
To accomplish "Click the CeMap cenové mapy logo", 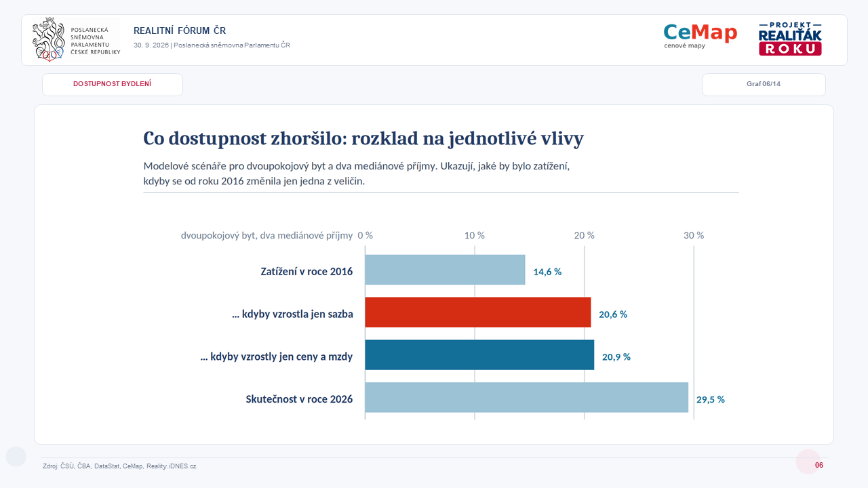I will tap(700, 37).
